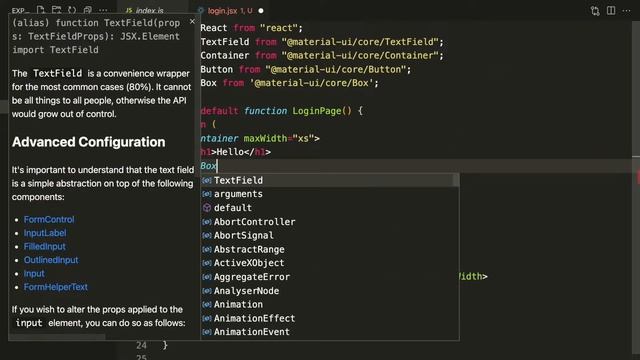Pick AnimationEvent in suggestion list
640x360 pixels.
click(x=330, y=332)
